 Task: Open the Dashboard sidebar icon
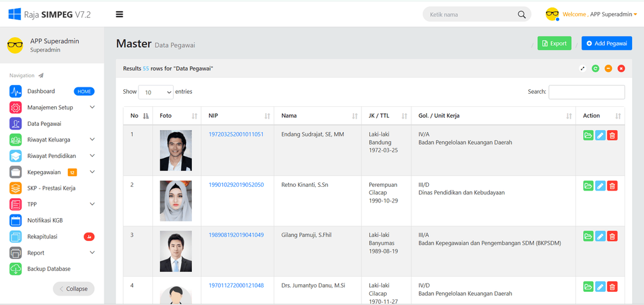16,91
